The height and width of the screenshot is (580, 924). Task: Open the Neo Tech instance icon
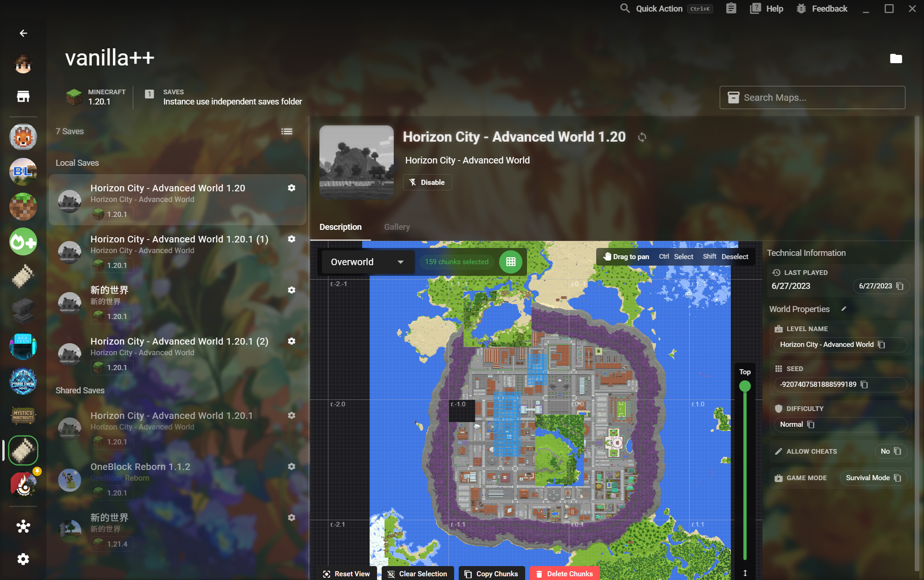pyautogui.click(x=23, y=346)
